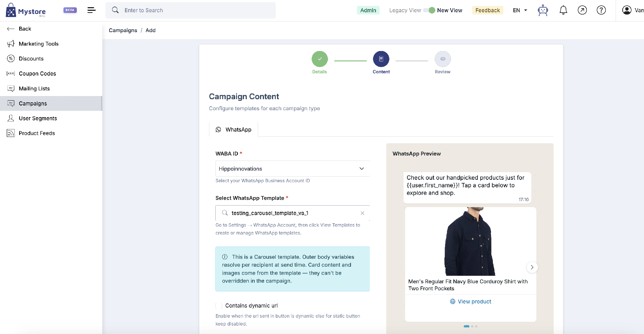Click the 17:10 timestamp in preview
Screen dimensions: 644x334
tap(523, 200)
